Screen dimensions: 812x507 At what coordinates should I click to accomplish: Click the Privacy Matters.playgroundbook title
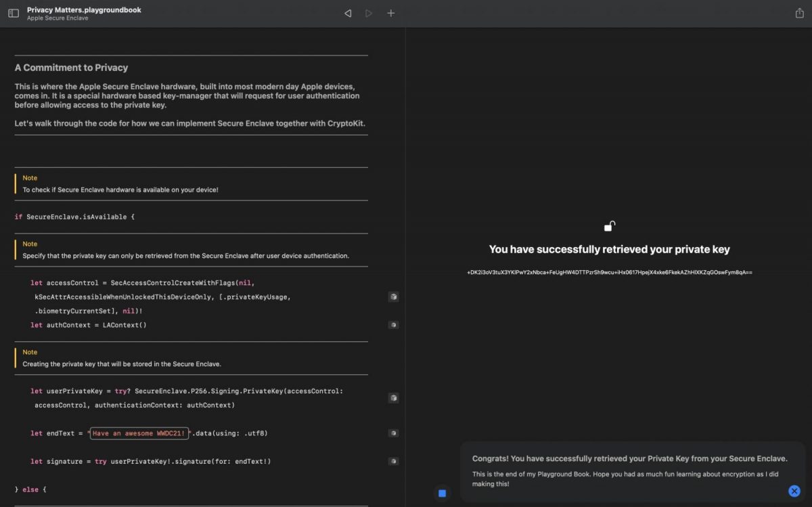[84, 9]
